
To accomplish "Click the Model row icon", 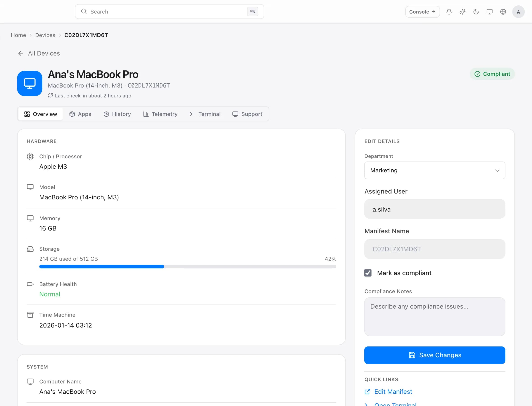I will click(x=30, y=187).
